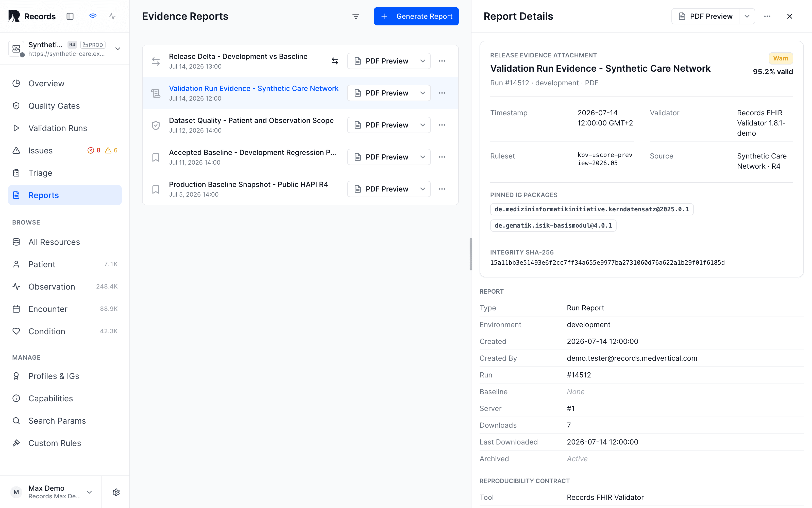The width and height of the screenshot is (812, 508).
Task: Click the Issues error count 8
Action: pyautogui.click(x=94, y=150)
